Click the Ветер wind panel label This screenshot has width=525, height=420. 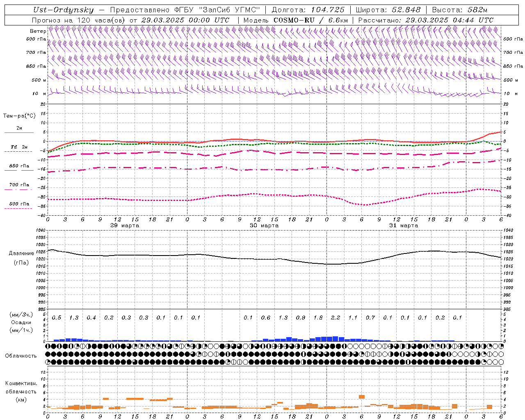click(x=38, y=31)
